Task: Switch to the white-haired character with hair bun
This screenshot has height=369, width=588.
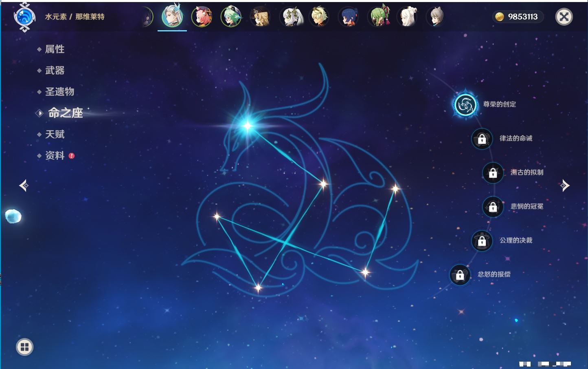Action: pyautogui.click(x=408, y=17)
